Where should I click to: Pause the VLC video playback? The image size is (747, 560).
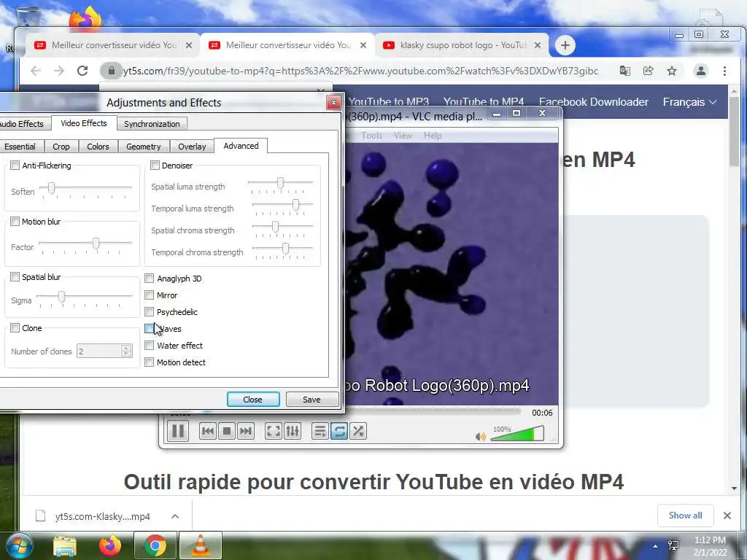tap(178, 431)
